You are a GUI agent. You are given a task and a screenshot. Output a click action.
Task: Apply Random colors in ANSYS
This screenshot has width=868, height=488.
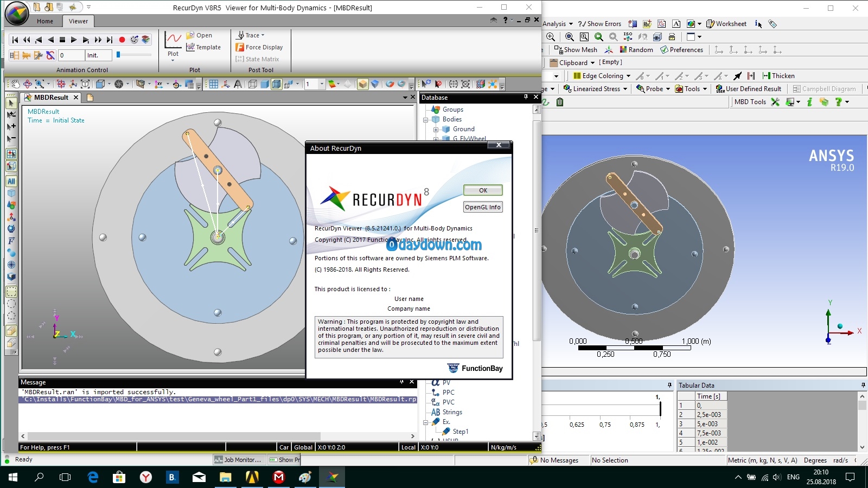[x=636, y=50]
